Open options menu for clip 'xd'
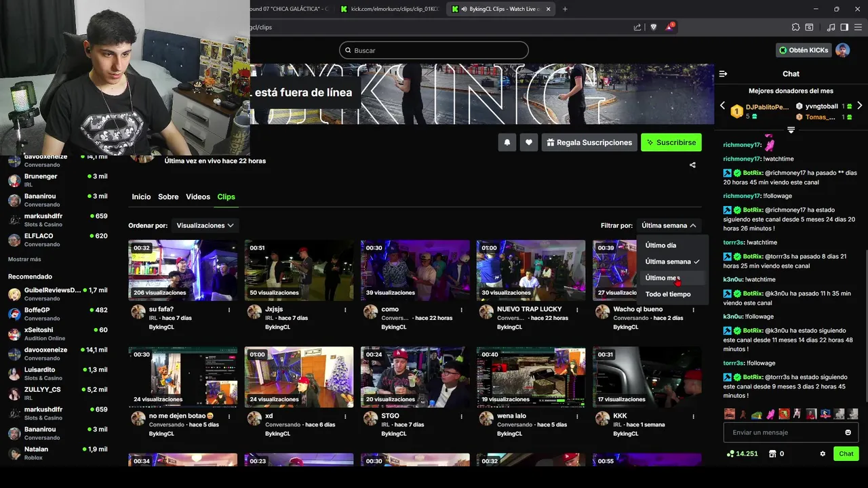This screenshot has height=488, width=868. point(345,416)
